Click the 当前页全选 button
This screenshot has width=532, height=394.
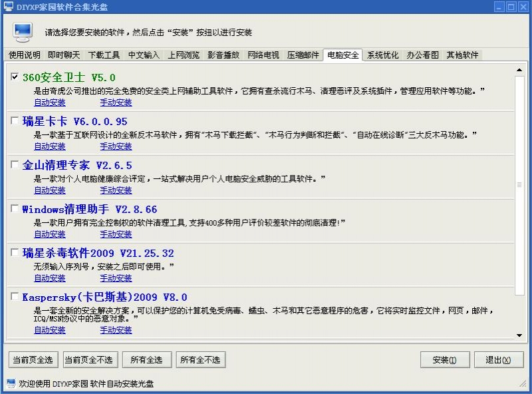point(33,359)
